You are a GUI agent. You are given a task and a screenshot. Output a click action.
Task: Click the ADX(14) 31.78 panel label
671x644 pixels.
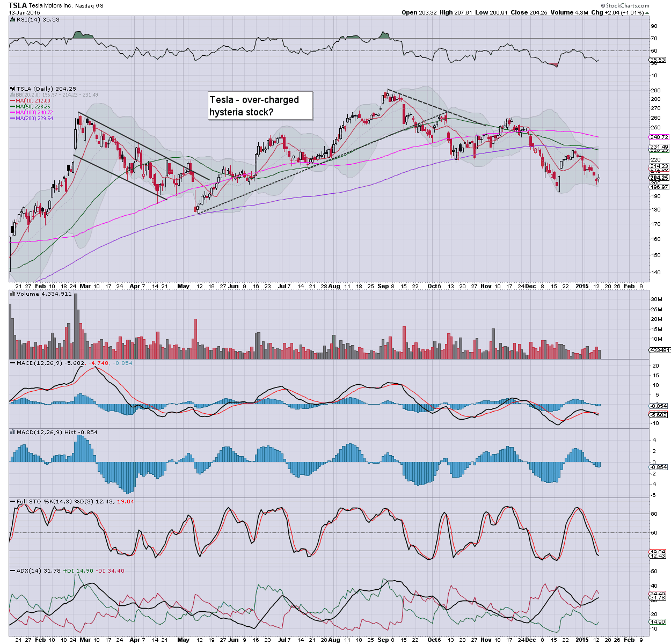click(35, 570)
